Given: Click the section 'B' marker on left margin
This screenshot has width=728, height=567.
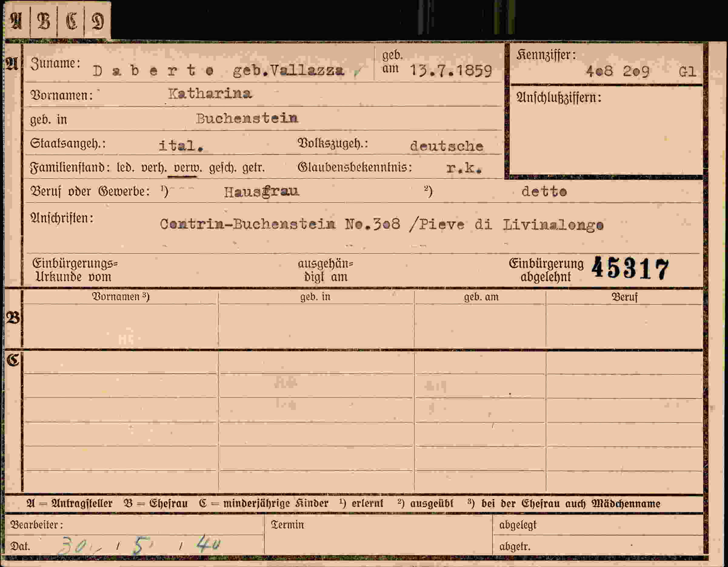Looking at the screenshot, I should 13,317.
